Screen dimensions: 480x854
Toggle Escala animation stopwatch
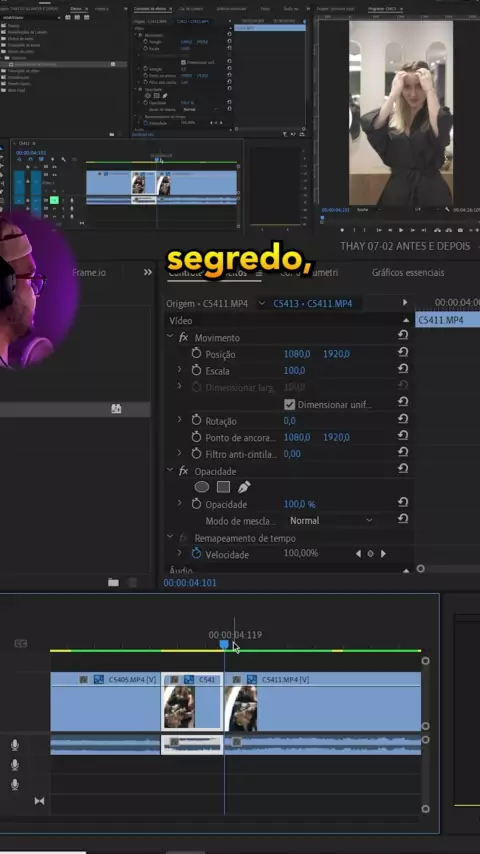[197, 370]
